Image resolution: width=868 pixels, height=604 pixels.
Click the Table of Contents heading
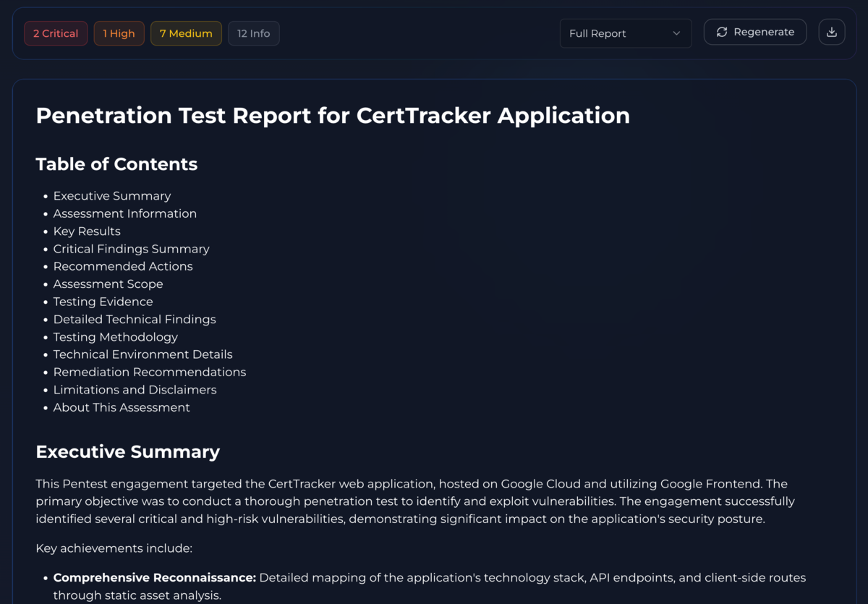tap(116, 164)
